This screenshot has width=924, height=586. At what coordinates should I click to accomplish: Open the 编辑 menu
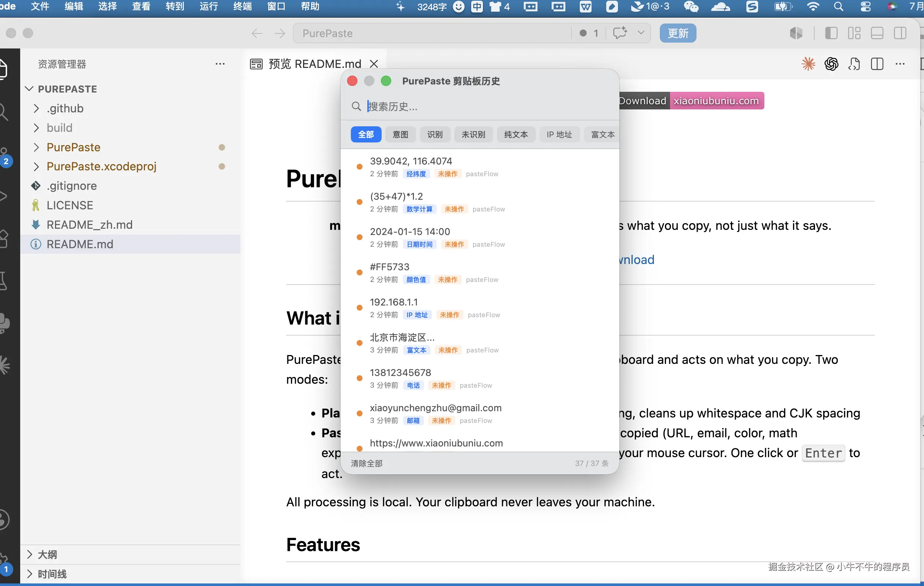tap(74, 7)
